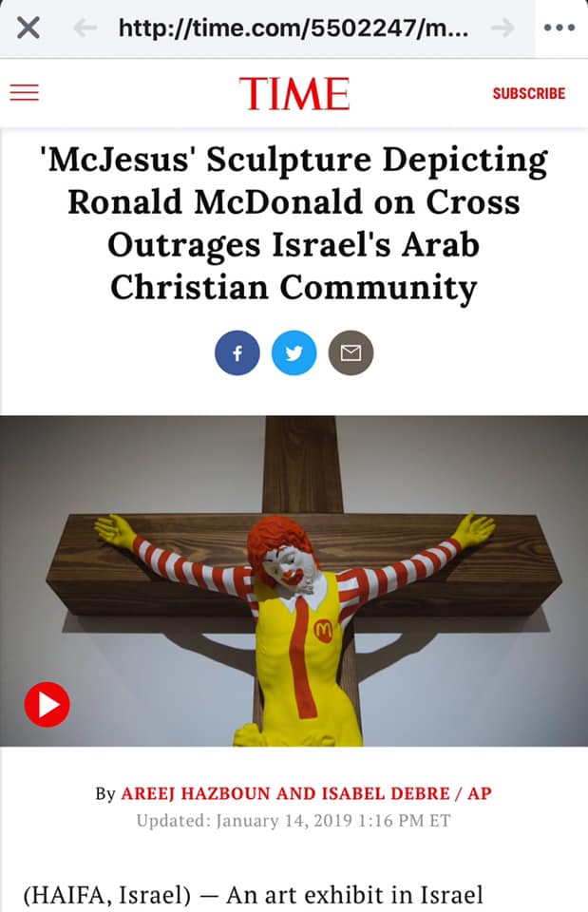This screenshot has width=588, height=912.
Task: Click the 'McJesus' Sculpture article headline
Action: pos(294,224)
